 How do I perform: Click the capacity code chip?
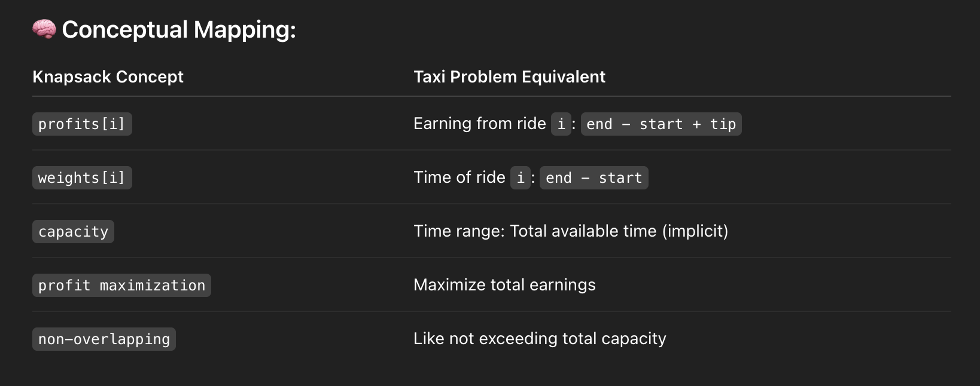(x=73, y=231)
